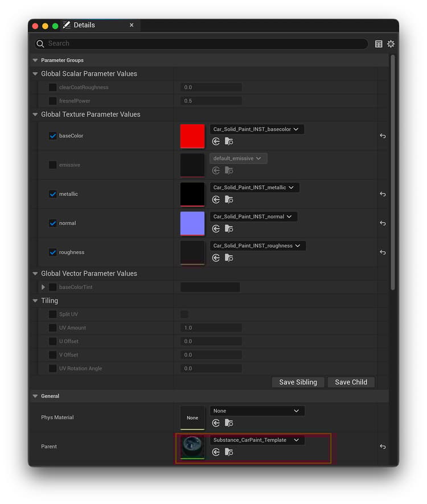This screenshot has width=427, height=504.
Task: Use selected asset for Parent material
Action: point(216,452)
